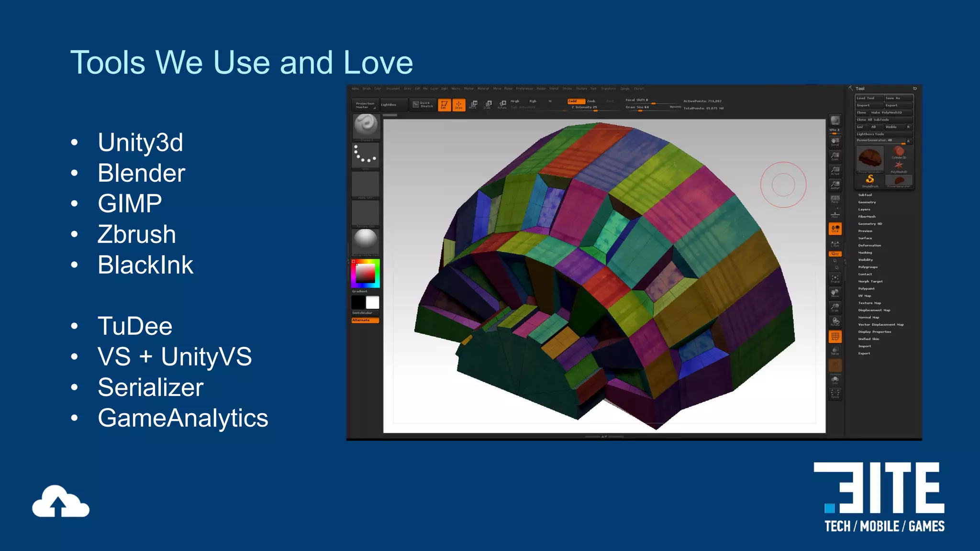Expand the Texture Map section
This screenshot has width=980, height=551.
click(869, 303)
